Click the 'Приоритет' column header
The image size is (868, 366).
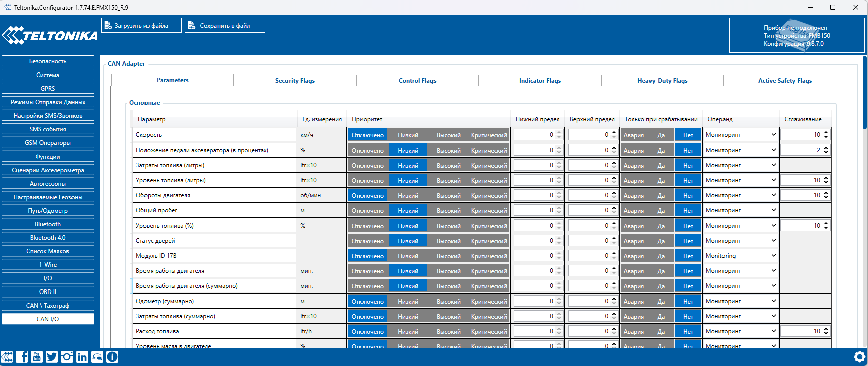pos(367,119)
